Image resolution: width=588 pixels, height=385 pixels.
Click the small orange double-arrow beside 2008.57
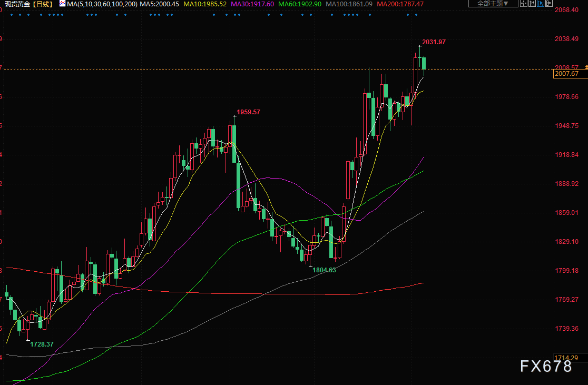pos(584,67)
